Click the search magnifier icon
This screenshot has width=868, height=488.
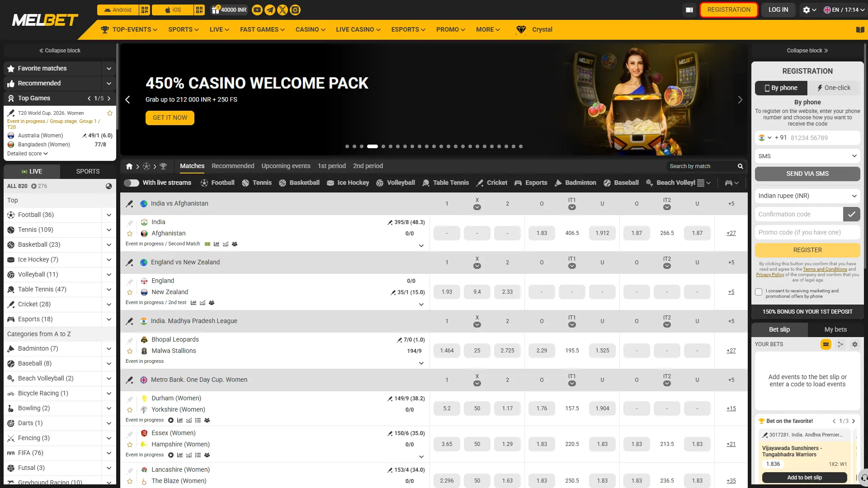point(741,166)
